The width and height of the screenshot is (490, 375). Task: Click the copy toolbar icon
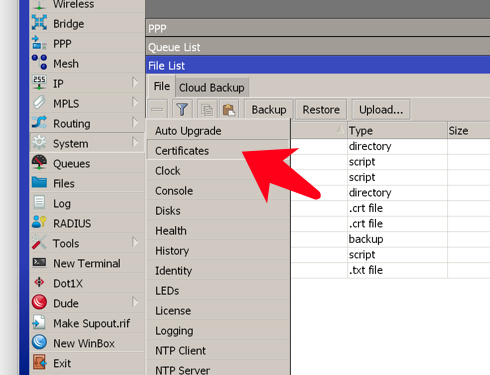207,109
